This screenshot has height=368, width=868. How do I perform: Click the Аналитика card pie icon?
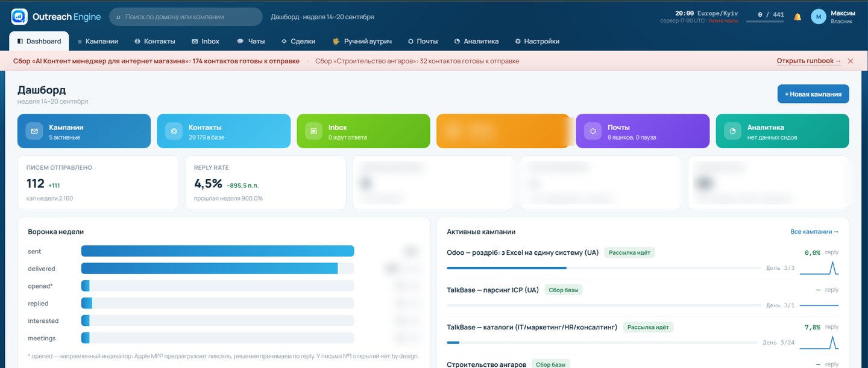tap(732, 131)
